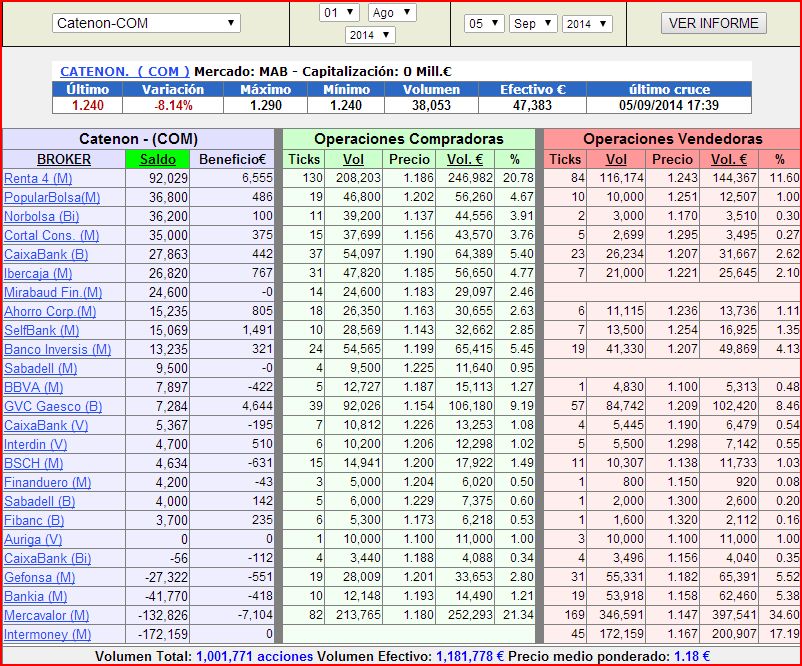Click the Mercavalor (M) broker link
Viewport: 802px width, 666px height.
coord(46,615)
